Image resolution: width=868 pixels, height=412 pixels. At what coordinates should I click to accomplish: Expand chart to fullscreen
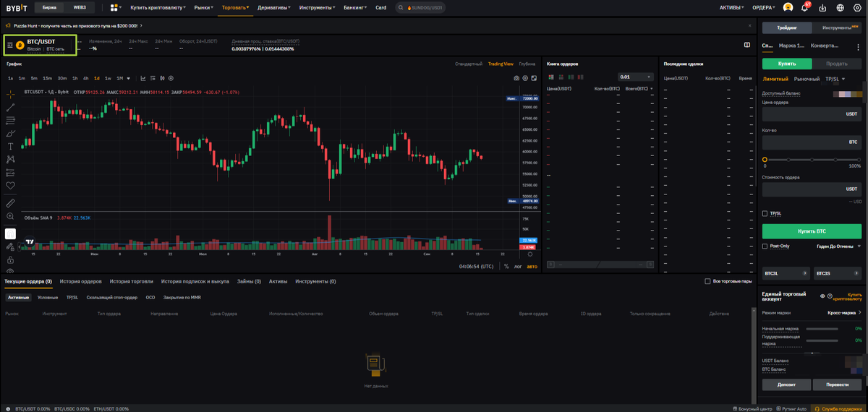coord(534,78)
